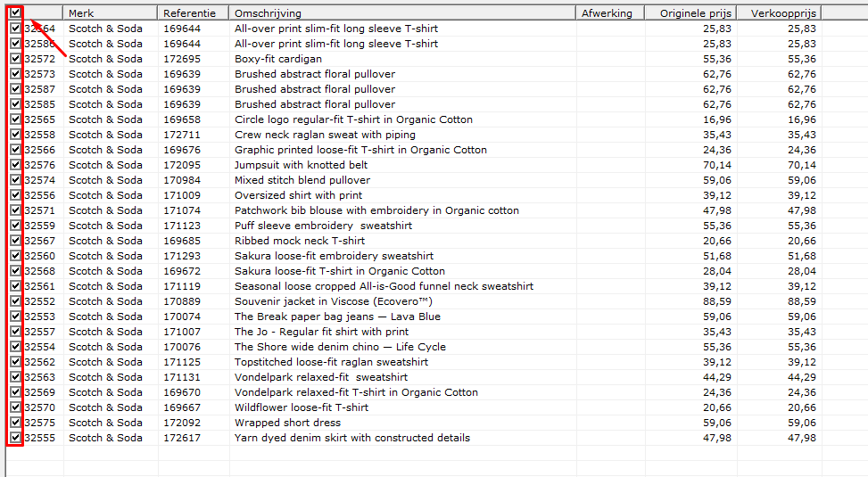This screenshot has height=477, width=868.
Task: Toggle checkbox for row 32555
Action: coord(15,438)
